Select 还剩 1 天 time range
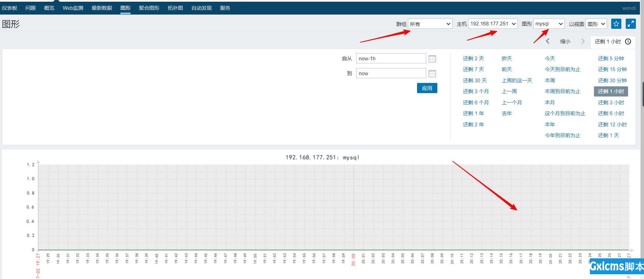This screenshot has height=279, width=644. click(608, 135)
